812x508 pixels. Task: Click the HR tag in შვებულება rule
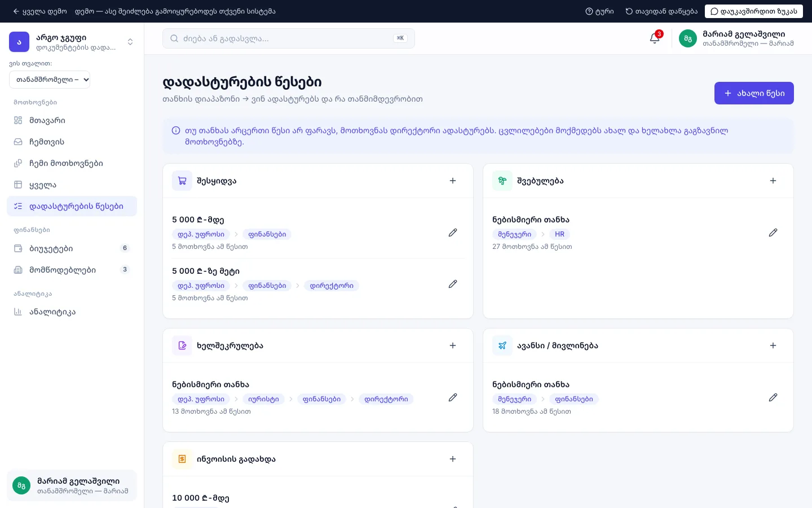(x=559, y=234)
